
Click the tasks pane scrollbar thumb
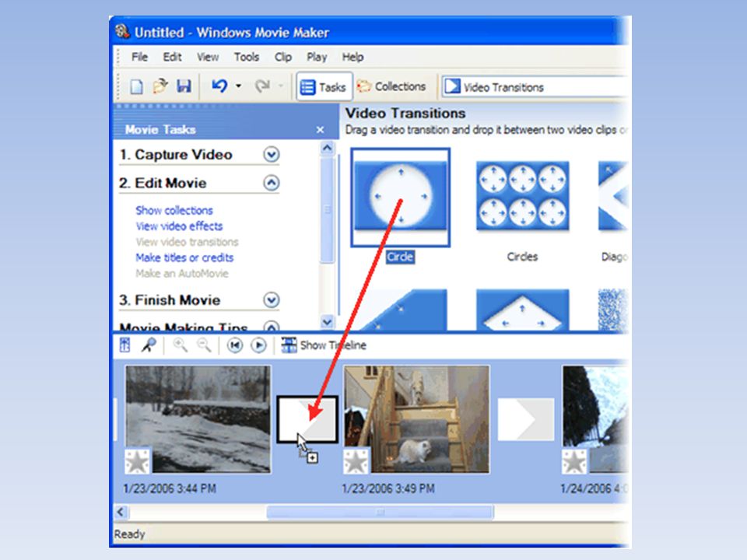pyautogui.click(x=328, y=209)
